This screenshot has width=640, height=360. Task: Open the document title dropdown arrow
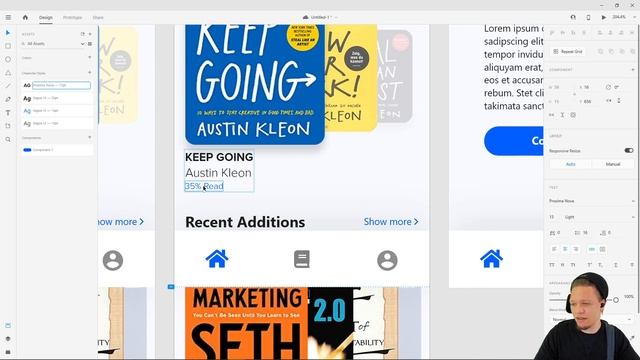tap(336, 18)
